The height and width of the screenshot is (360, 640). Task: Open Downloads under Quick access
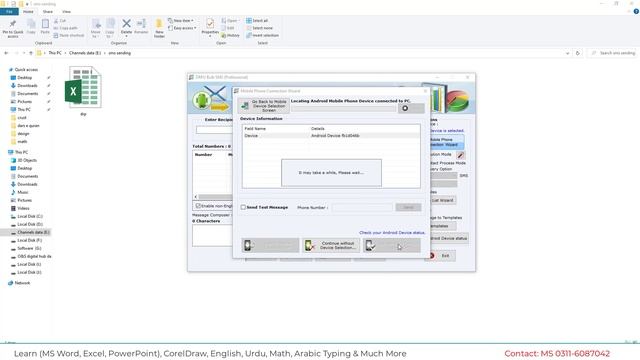(x=27, y=86)
